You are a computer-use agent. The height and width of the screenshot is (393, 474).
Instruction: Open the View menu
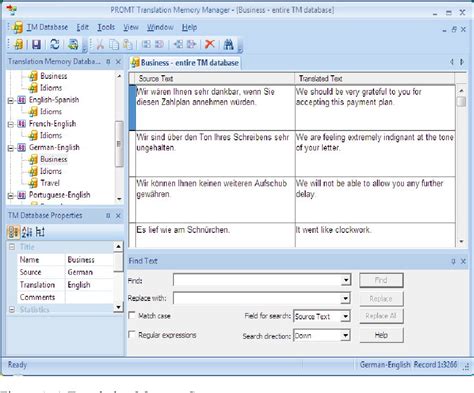click(x=131, y=27)
